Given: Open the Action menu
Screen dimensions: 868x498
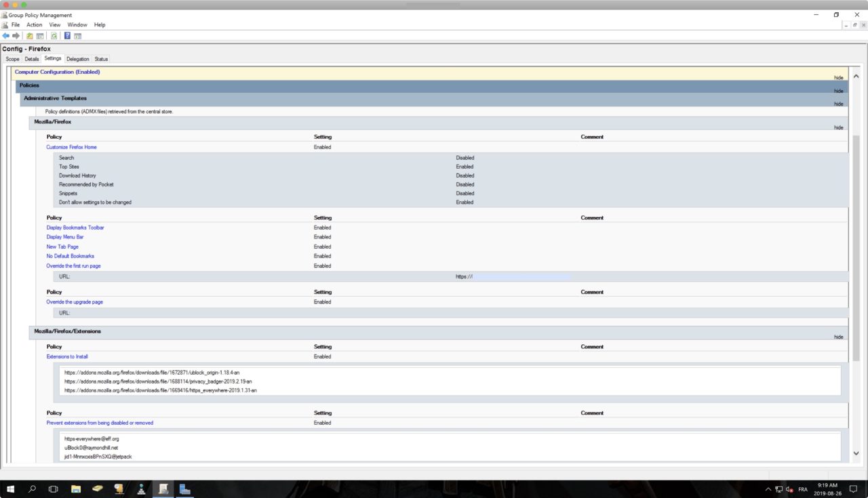Looking at the screenshot, I should tap(35, 24).
